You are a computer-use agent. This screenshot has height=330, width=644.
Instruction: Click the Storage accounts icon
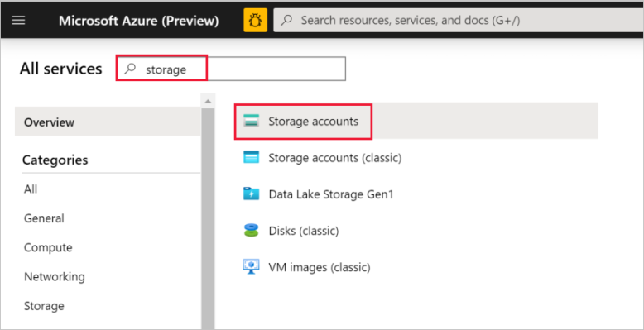[x=251, y=121]
